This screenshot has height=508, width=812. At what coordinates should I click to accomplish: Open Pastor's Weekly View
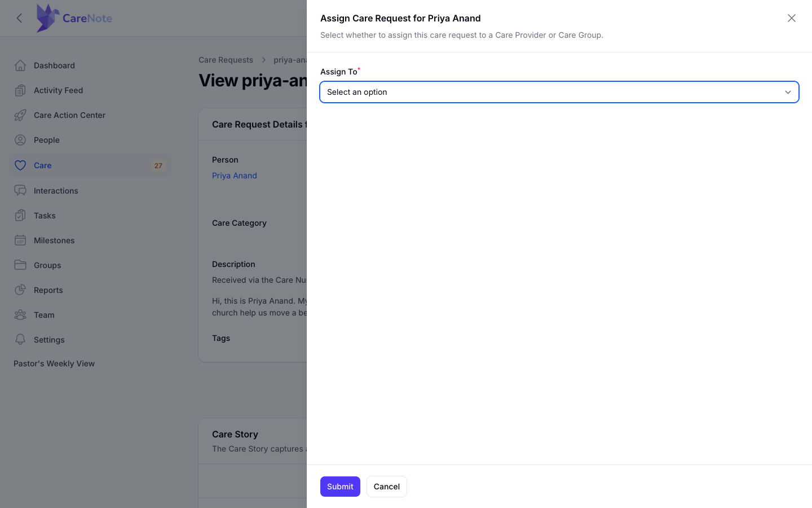point(54,364)
